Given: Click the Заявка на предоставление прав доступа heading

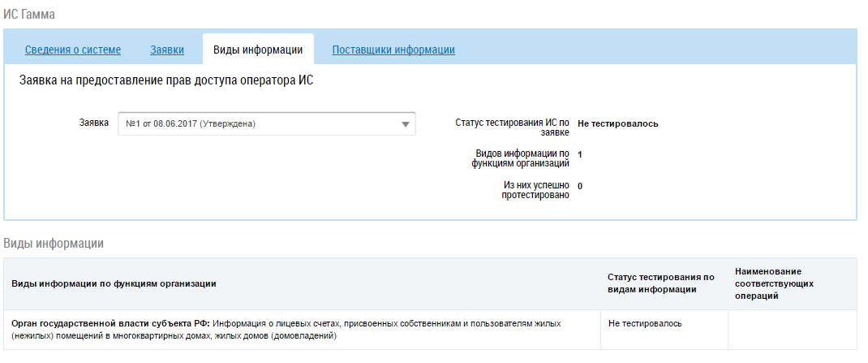Looking at the screenshot, I should pos(166,80).
